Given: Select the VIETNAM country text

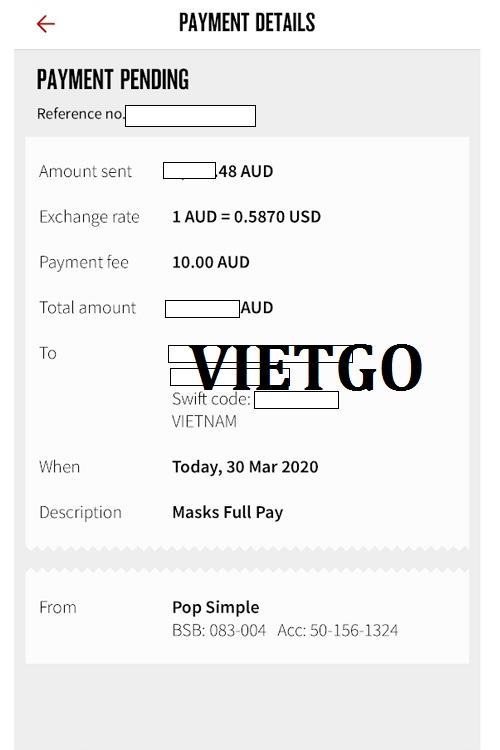Looking at the screenshot, I should [x=204, y=421].
